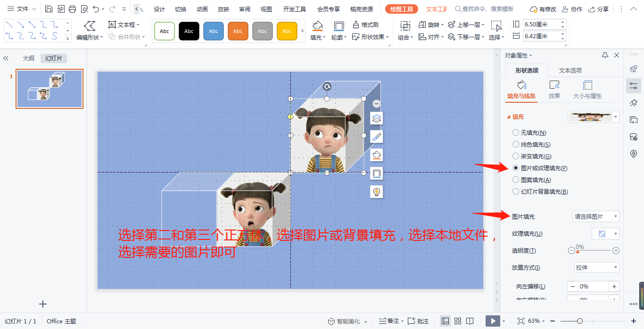Click the Selection pane icon

click(496, 25)
